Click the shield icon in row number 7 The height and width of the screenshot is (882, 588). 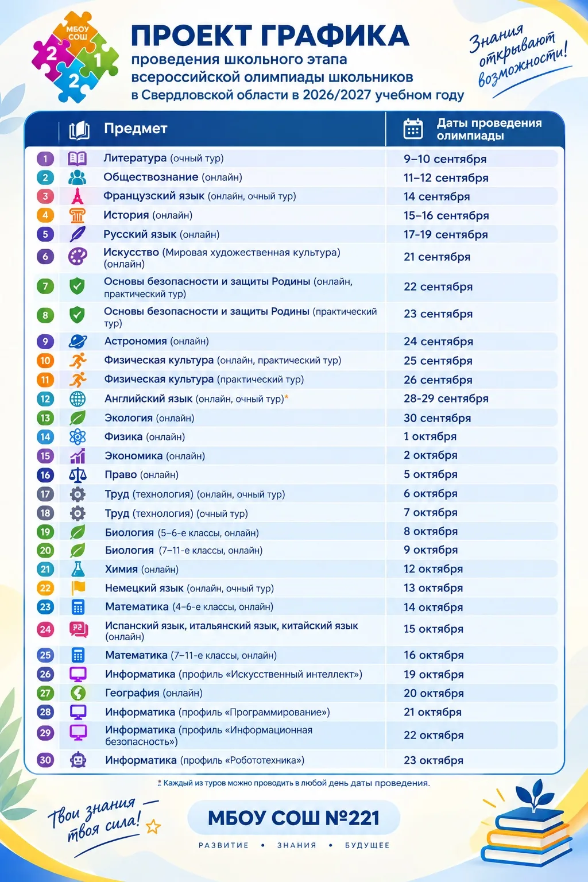(77, 286)
